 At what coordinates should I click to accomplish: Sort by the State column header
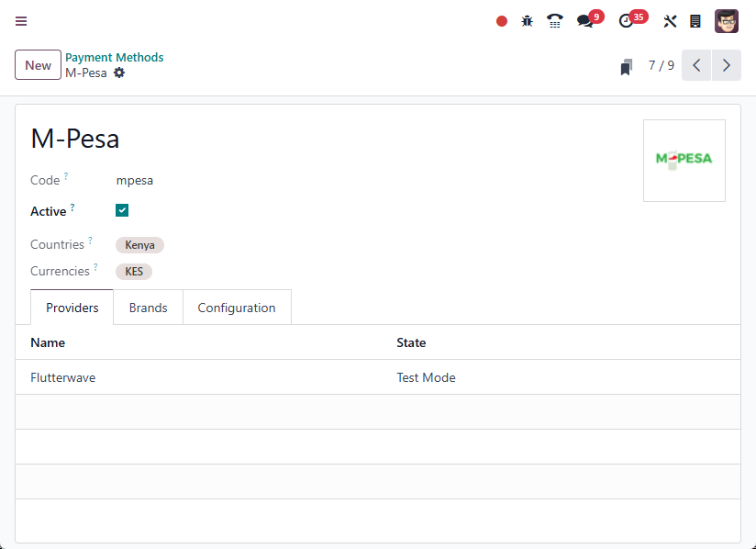(411, 342)
